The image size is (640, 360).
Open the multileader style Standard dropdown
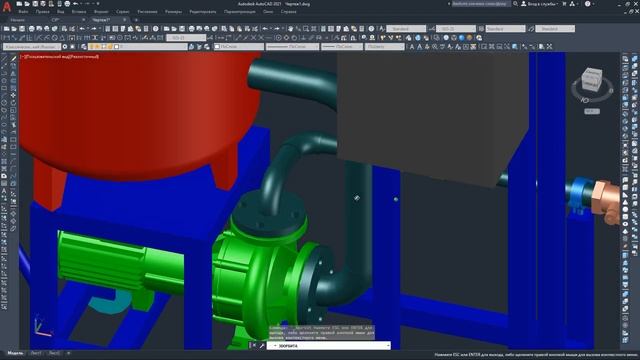click(555, 29)
